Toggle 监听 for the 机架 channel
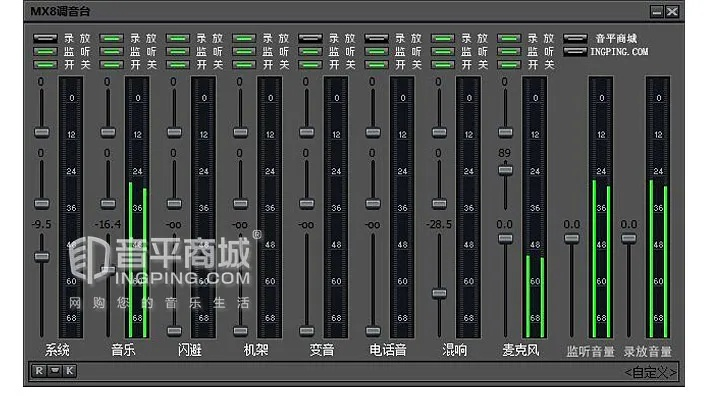710x398 pixels. pyautogui.click(x=244, y=52)
